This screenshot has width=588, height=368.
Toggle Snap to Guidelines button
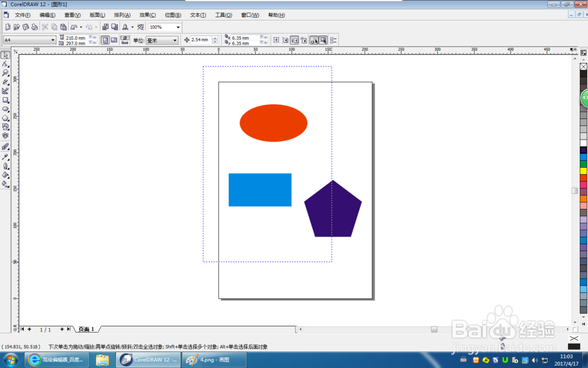(285, 40)
